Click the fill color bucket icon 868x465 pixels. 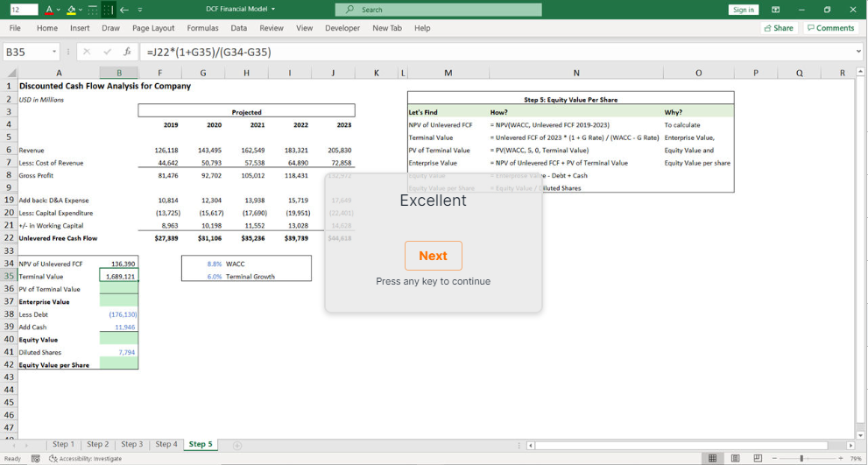71,10
